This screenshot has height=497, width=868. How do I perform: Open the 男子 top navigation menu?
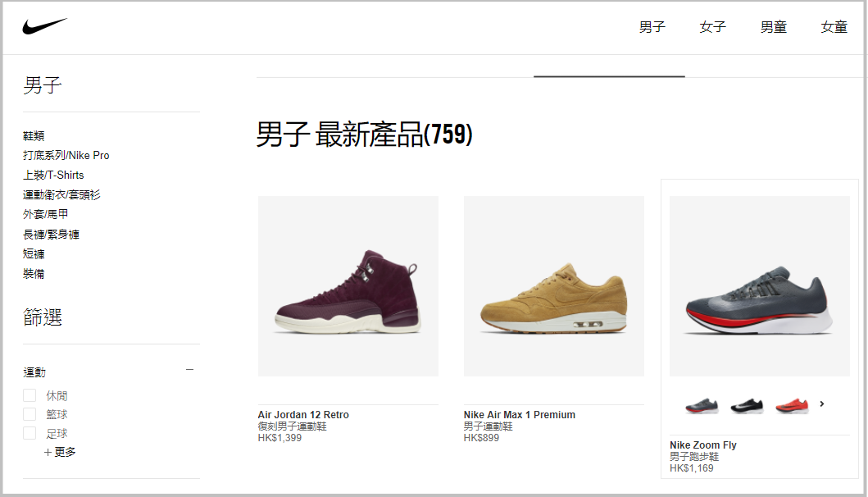click(x=652, y=26)
